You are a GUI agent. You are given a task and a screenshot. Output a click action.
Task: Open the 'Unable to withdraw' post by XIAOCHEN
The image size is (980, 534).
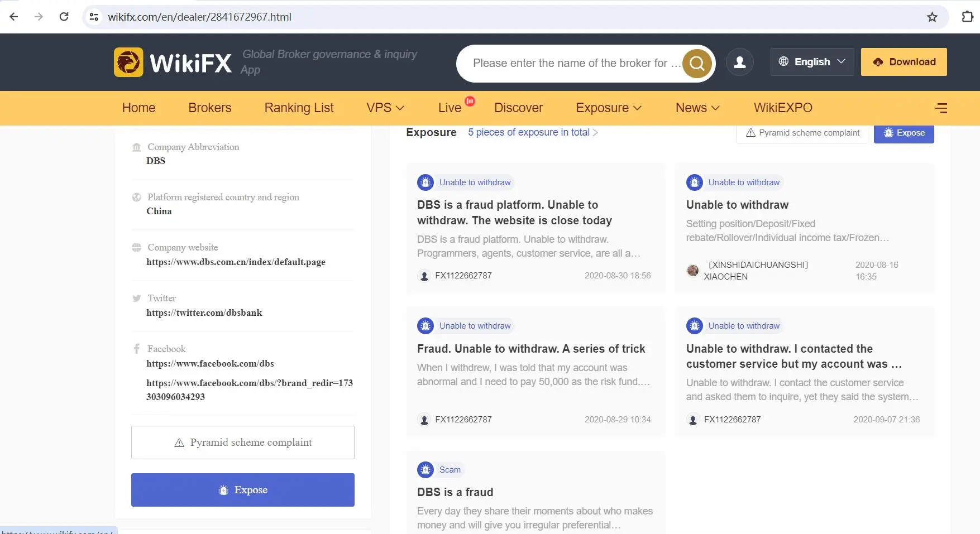tap(737, 205)
